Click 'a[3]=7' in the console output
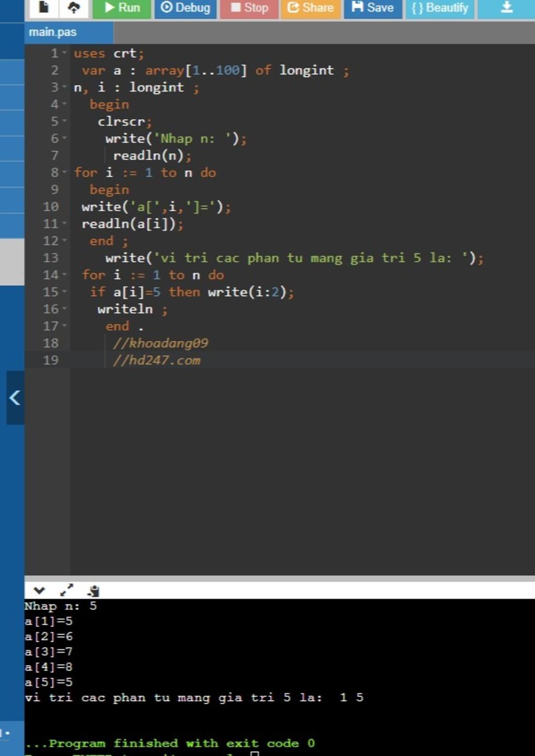 coord(49,652)
